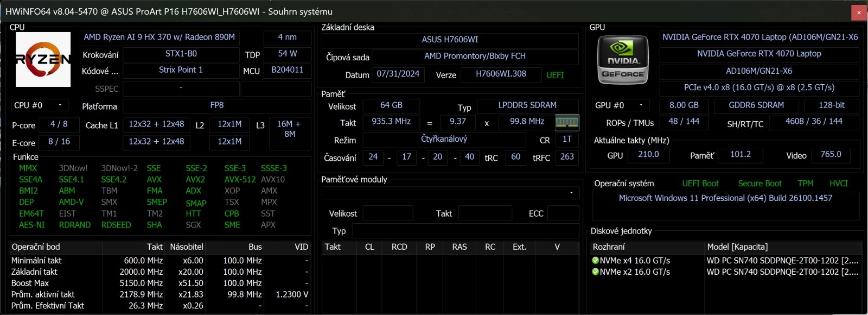
Task: Click green status icon for NVMe x4 drive
Action: pos(595,261)
